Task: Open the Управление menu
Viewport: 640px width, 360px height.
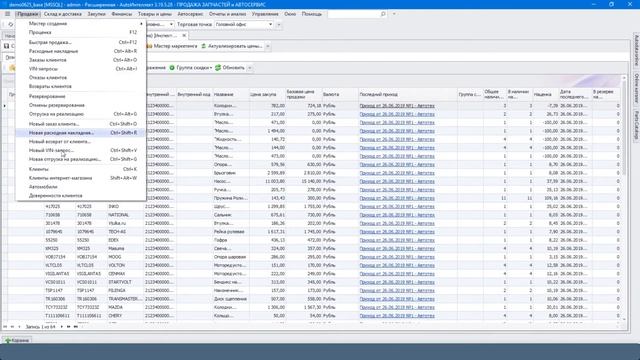Action: 265,14
